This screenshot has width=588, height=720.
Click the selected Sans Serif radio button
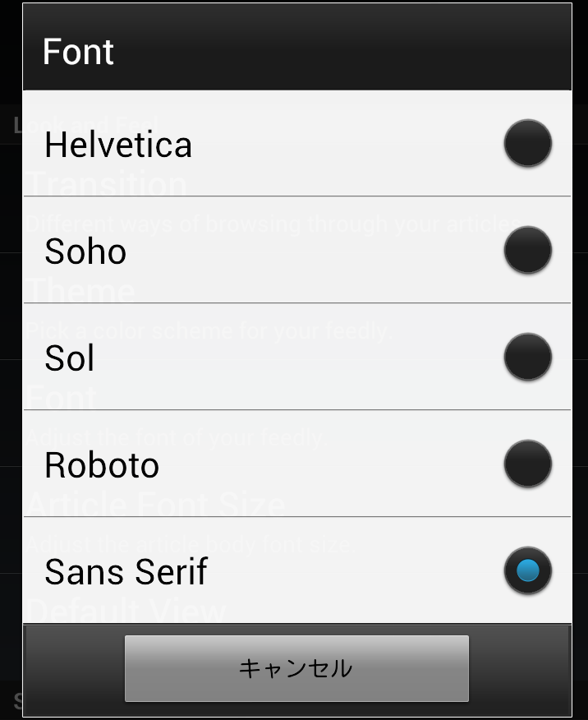pos(527,571)
